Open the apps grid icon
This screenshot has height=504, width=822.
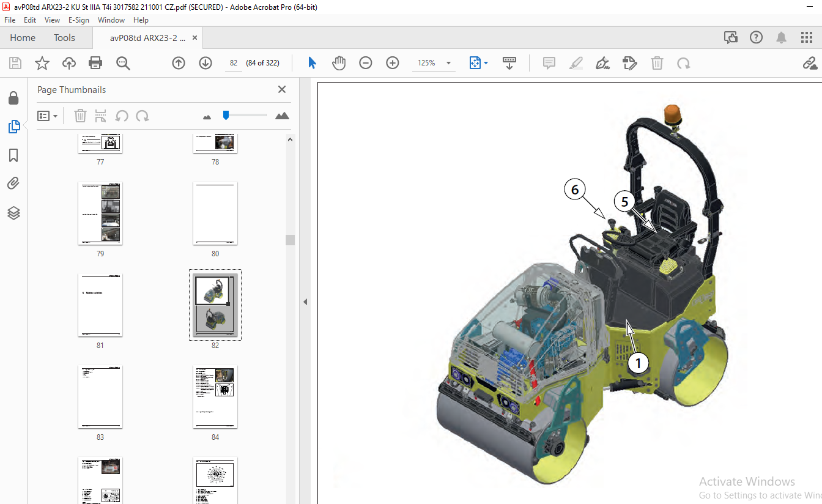click(x=807, y=37)
